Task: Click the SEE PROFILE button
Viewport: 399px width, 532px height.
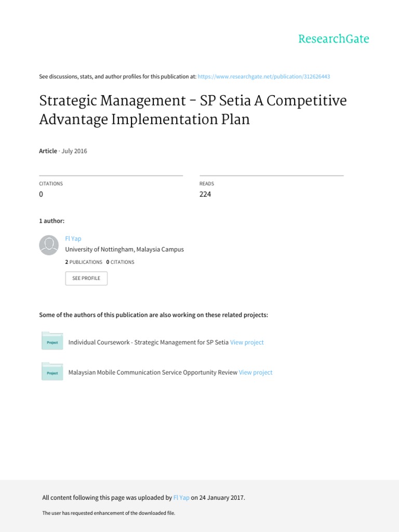Action: click(86, 278)
